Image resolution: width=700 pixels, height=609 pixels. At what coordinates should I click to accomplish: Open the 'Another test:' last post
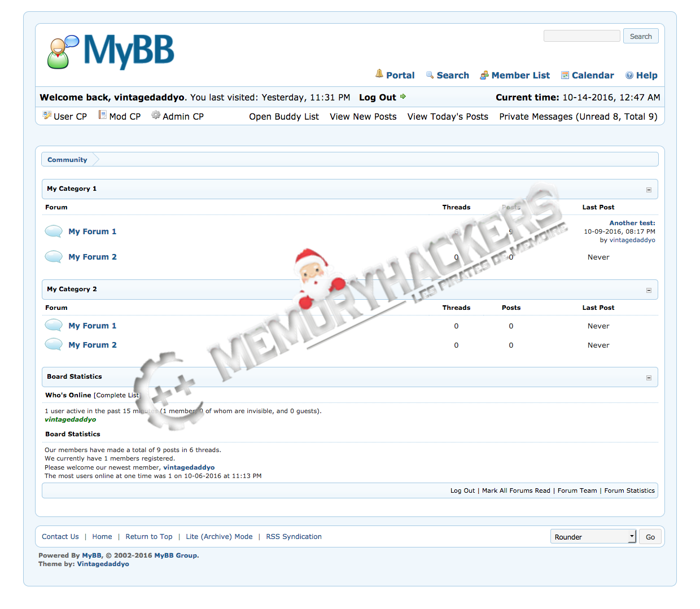(x=632, y=223)
